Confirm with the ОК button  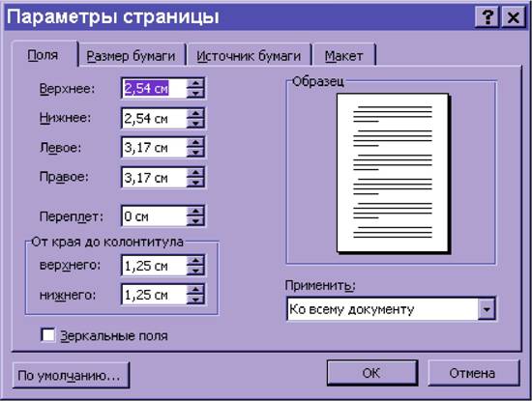click(x=371, y=373)
